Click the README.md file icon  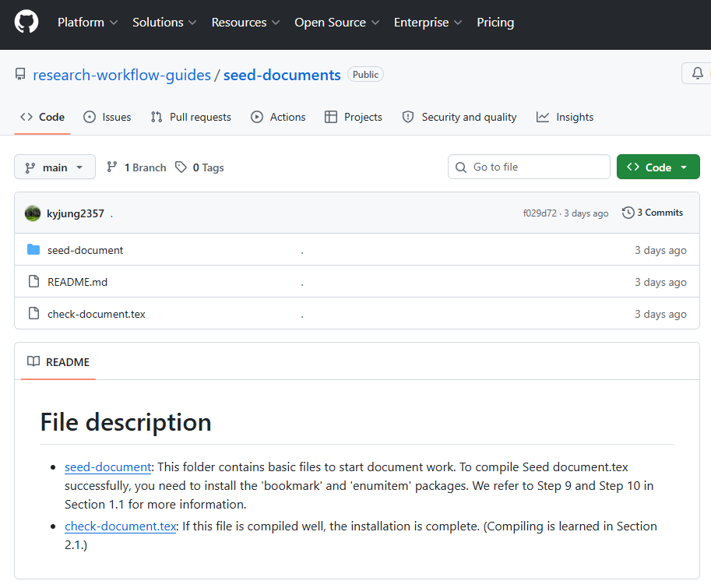point(33,281)
